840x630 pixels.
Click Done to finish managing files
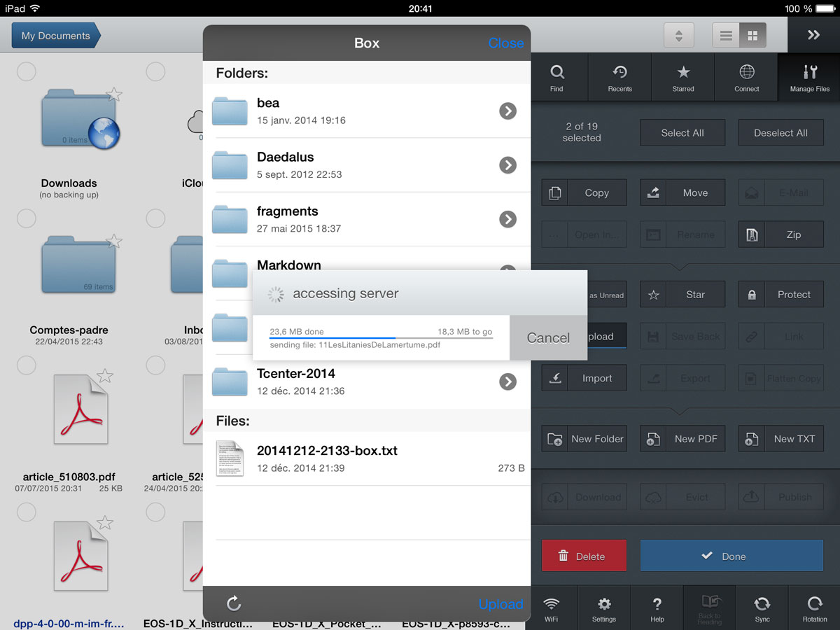tap(731, 556)
